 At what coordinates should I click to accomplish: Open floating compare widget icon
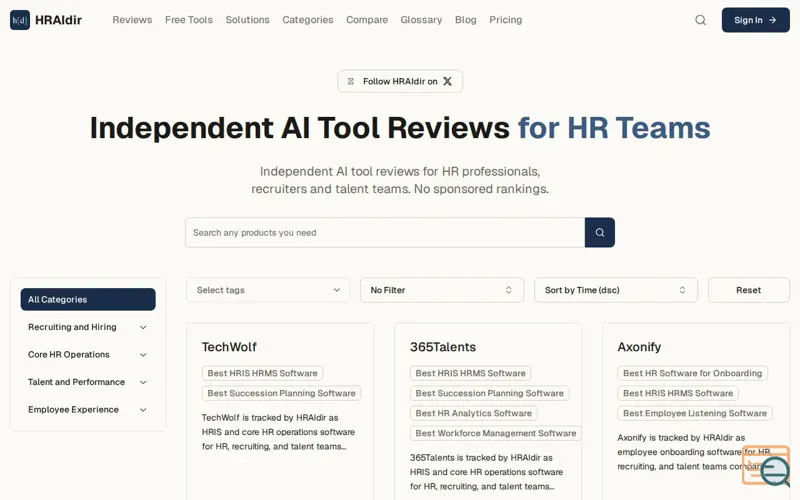click(766, 466)
